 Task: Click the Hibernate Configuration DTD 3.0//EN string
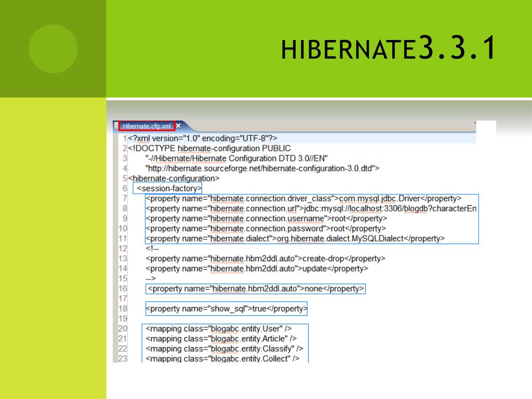point(236,158)
